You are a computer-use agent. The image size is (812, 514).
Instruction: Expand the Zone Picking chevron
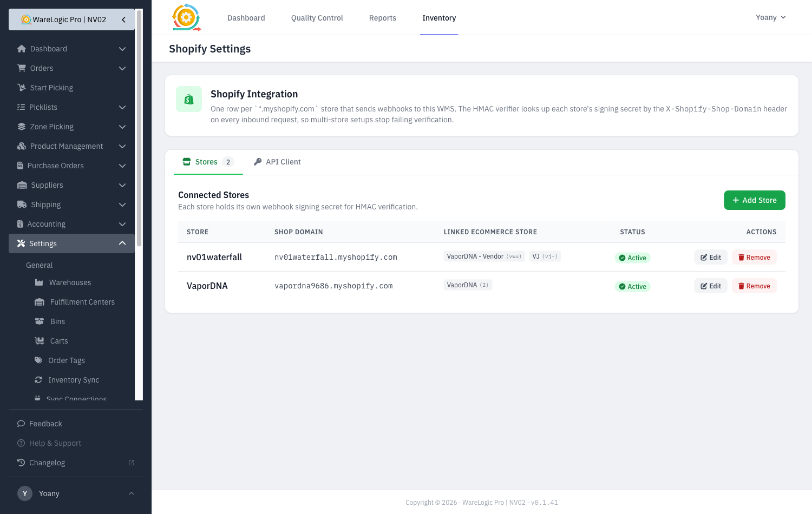click(122, 127)
